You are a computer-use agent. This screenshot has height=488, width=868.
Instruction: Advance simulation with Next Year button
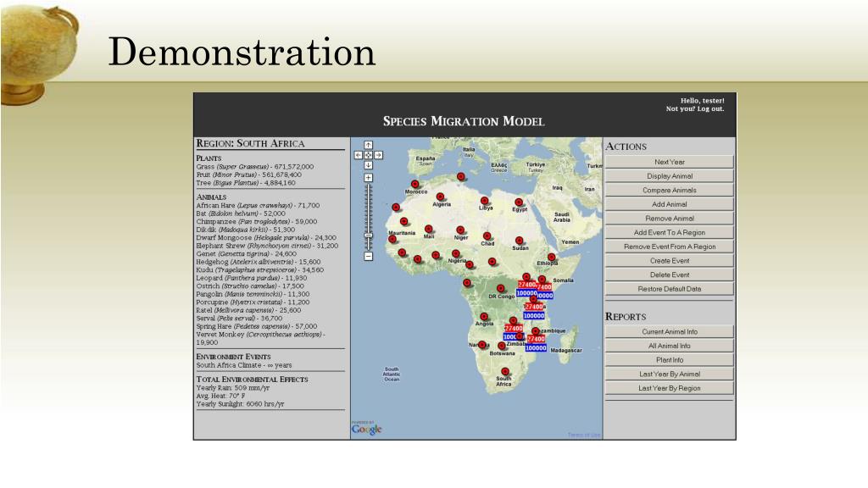tap(670, 162)
